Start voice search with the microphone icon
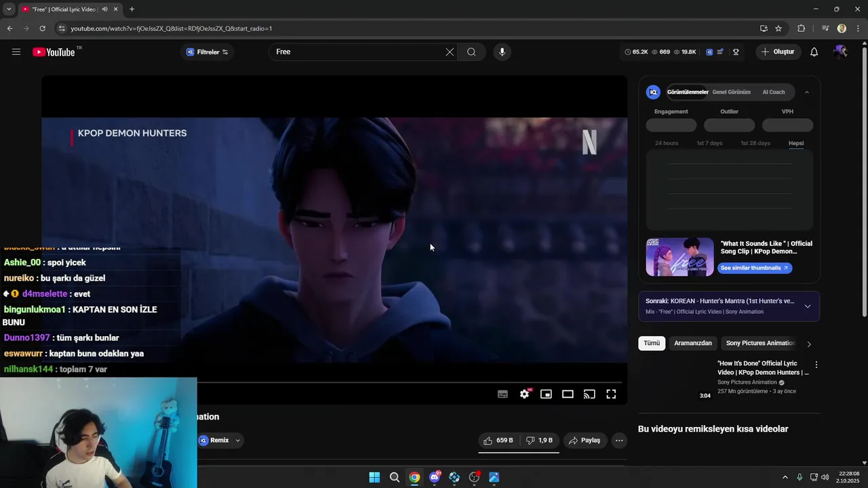 coord(502,52)
